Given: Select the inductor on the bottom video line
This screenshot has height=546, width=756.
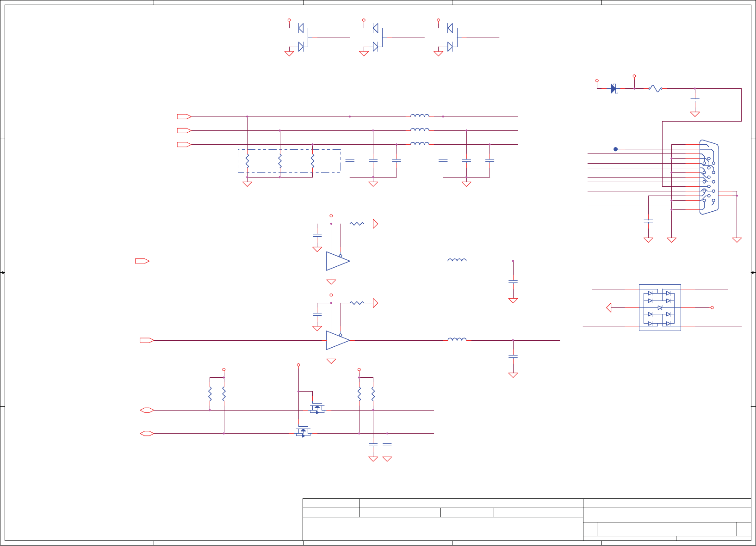Looking at the screenshot, I should (420, 143).
